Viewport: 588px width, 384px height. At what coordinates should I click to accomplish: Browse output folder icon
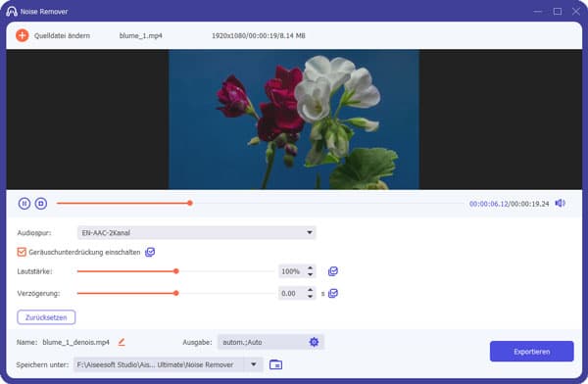coord(275,364)
